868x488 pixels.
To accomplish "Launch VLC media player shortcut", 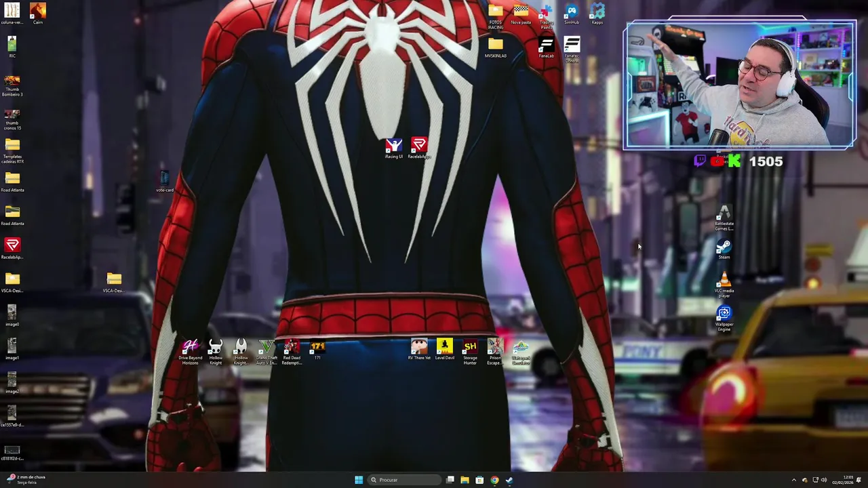I will point(724,285).
